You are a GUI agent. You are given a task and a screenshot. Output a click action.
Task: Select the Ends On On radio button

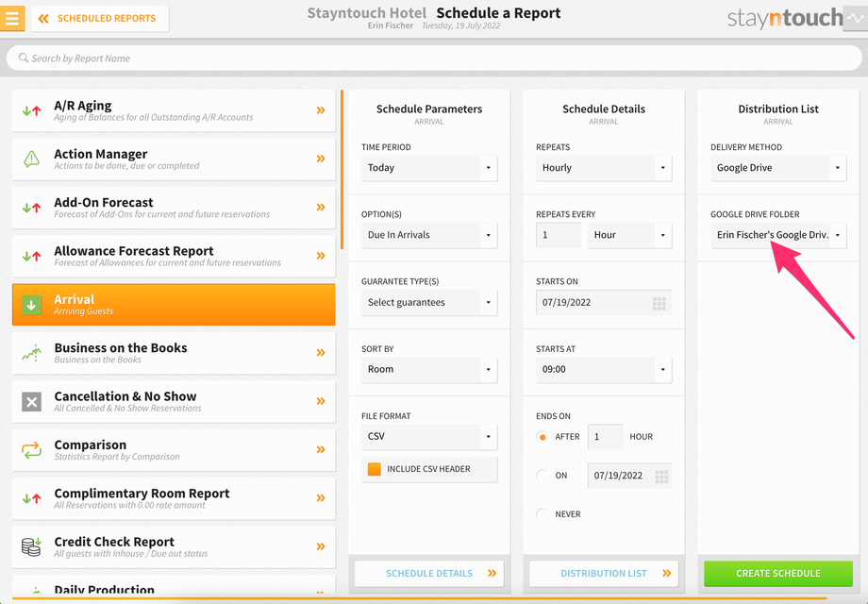(x=542, y=476)
